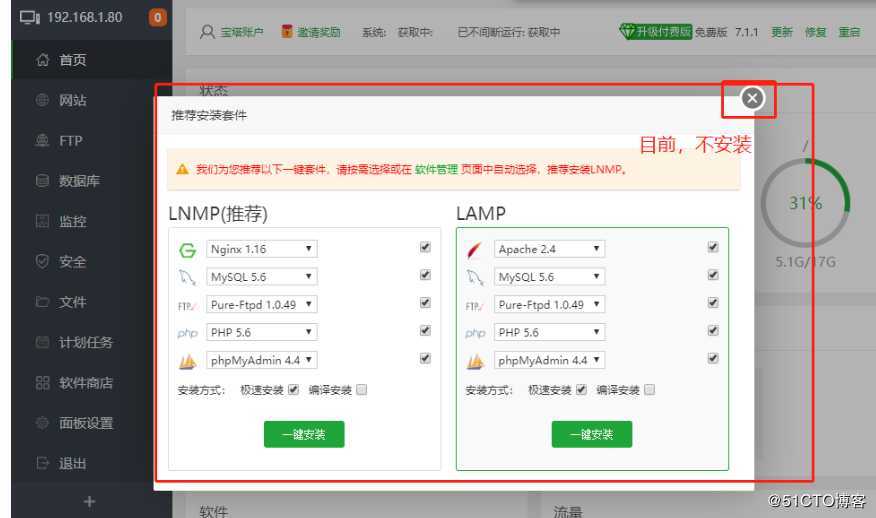The width and height of the screenshot is (876, 518).
Task: Click the warning triangle icon in notice
Action: coord(182,169)
